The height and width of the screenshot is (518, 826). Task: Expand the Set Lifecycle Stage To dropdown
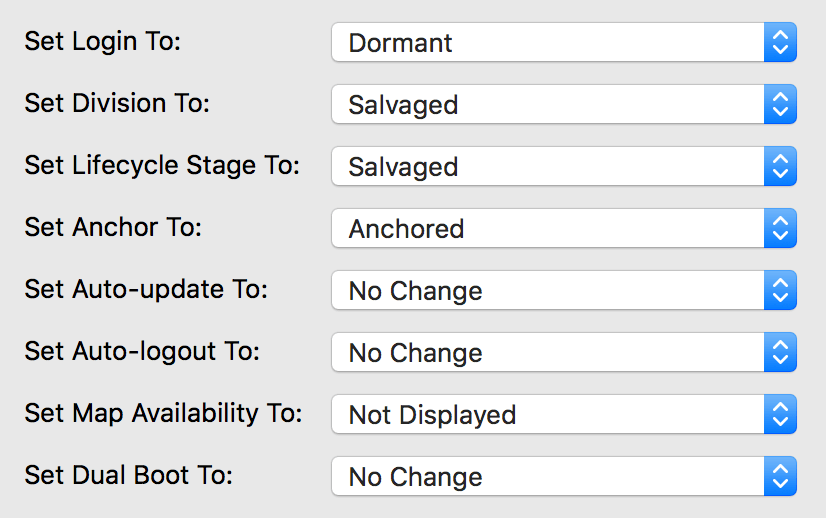pyautogui.click(x=548, y=167)
